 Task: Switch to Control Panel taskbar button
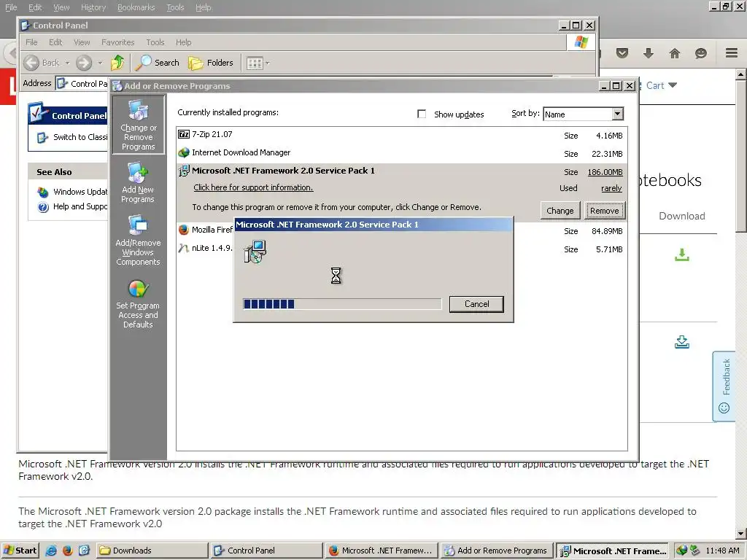(x=267, y=551)
